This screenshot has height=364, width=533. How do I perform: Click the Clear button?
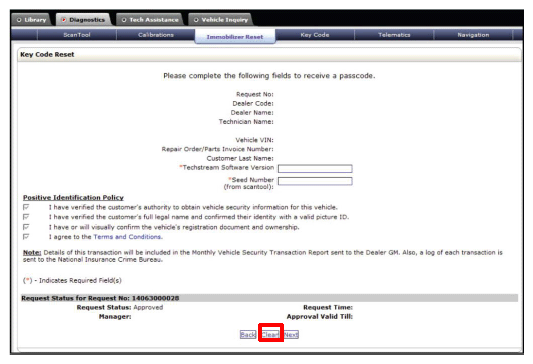[x=271, y=335]
